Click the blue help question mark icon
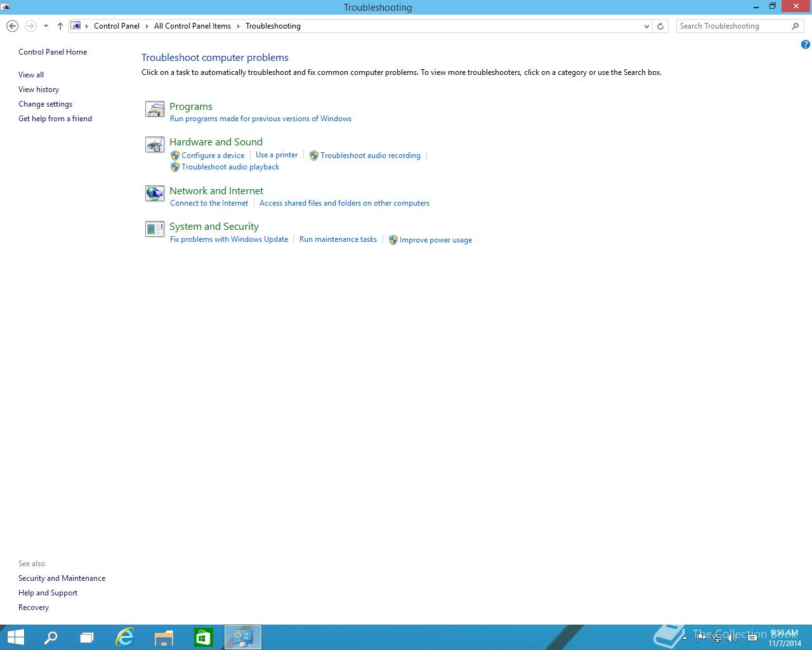 click(x=806, y=44)
